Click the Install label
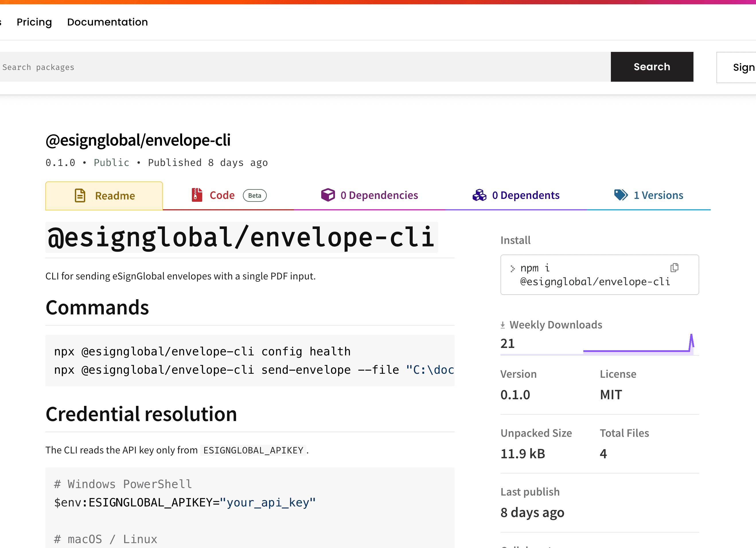 pyautogui.click(x=515, y=240)
